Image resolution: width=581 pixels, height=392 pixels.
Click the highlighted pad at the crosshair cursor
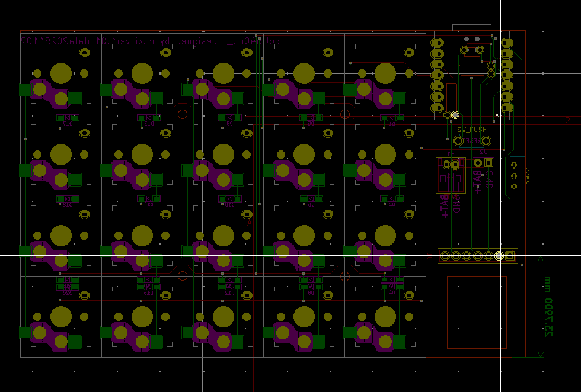(x=499, y=256)
